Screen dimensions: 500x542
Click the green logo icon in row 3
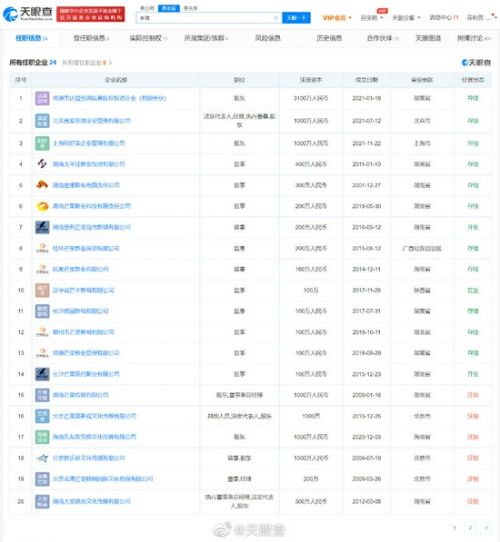tap(42, 143)
